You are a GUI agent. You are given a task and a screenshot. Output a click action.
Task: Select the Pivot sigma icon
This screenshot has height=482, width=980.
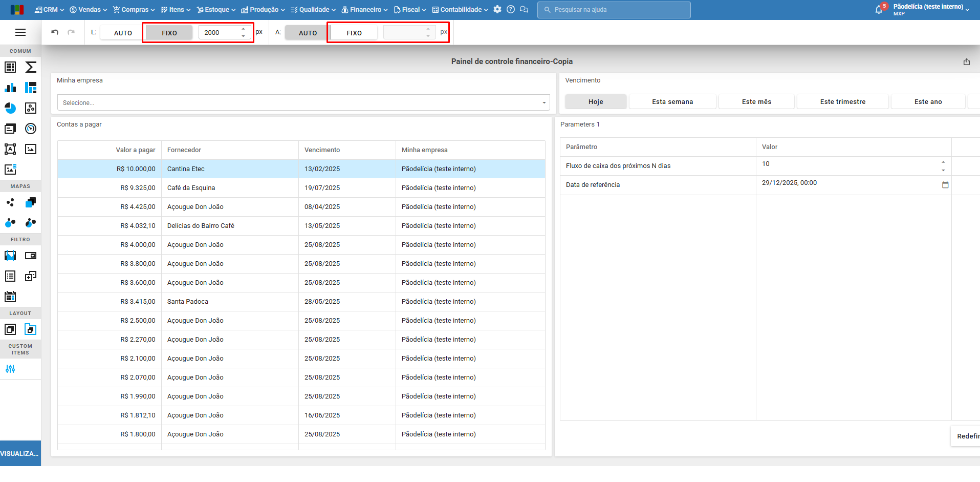31,67
